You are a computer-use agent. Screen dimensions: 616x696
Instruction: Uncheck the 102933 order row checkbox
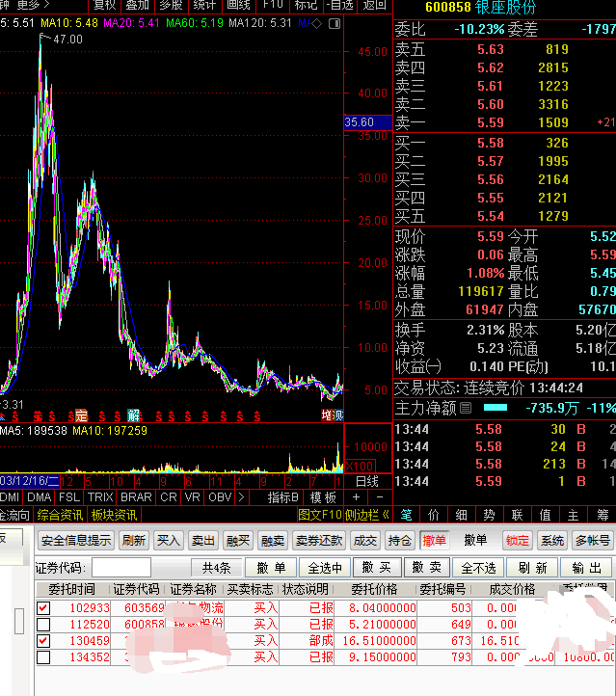click(x=43, y=607)
